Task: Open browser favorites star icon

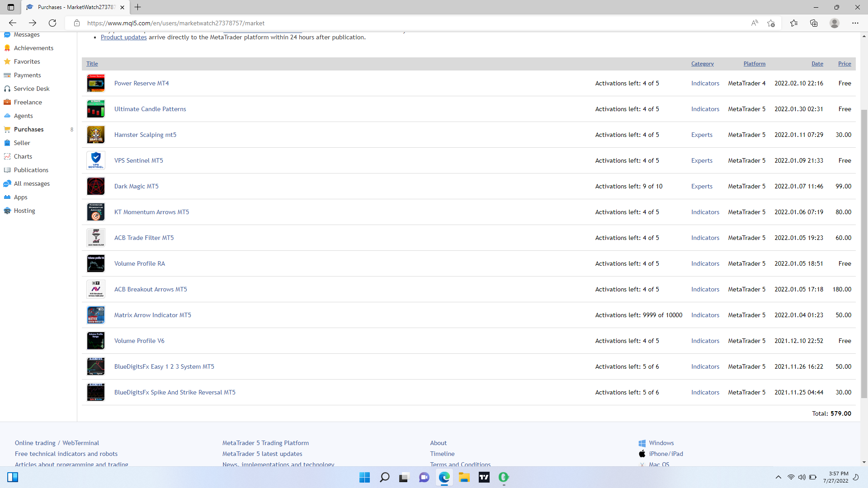Action: pos(793,23)
